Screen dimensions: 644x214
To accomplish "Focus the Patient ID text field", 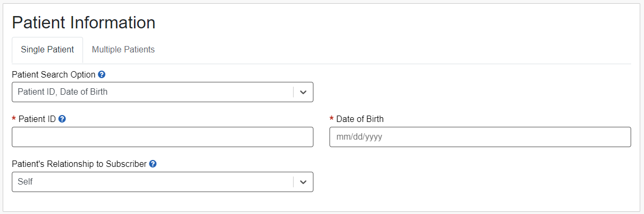I will click(162, 137).
